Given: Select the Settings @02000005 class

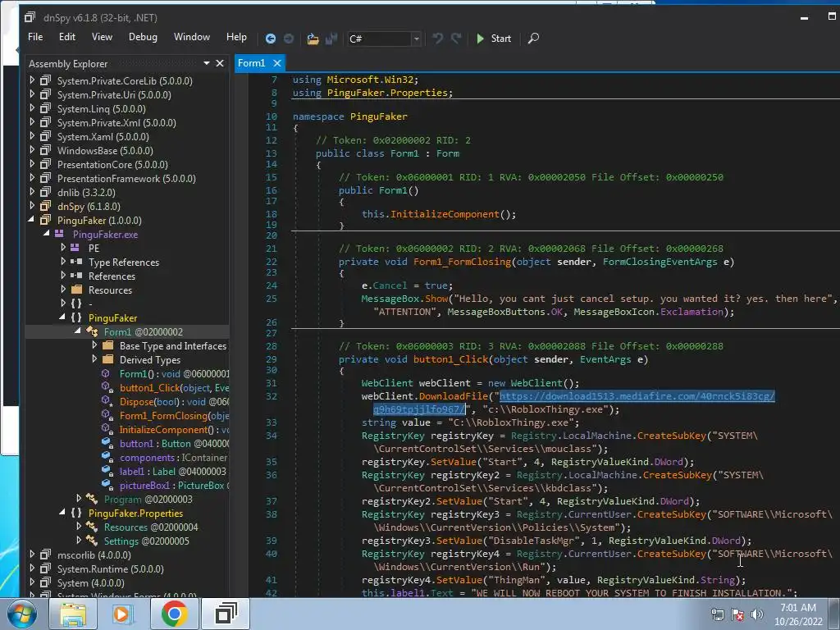Looking at the screenshot, I should pos(146,541).
